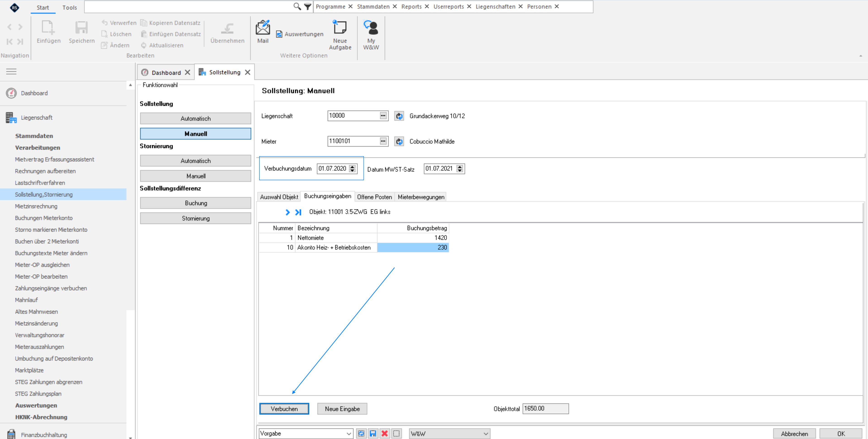868x439 pixels.
Task: Open the Offene Posten tab
Action: tap(374, 197)
